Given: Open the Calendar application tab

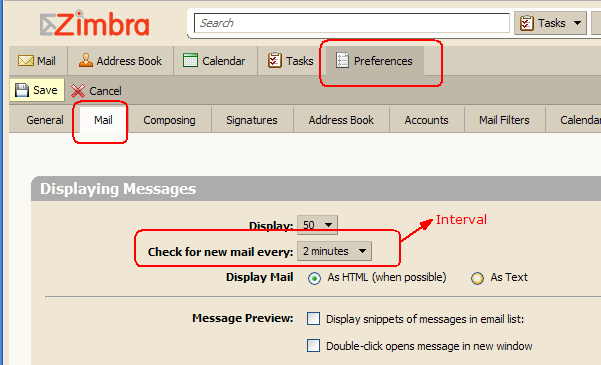Looking at the screenshot, I should (x=215, y=61).
